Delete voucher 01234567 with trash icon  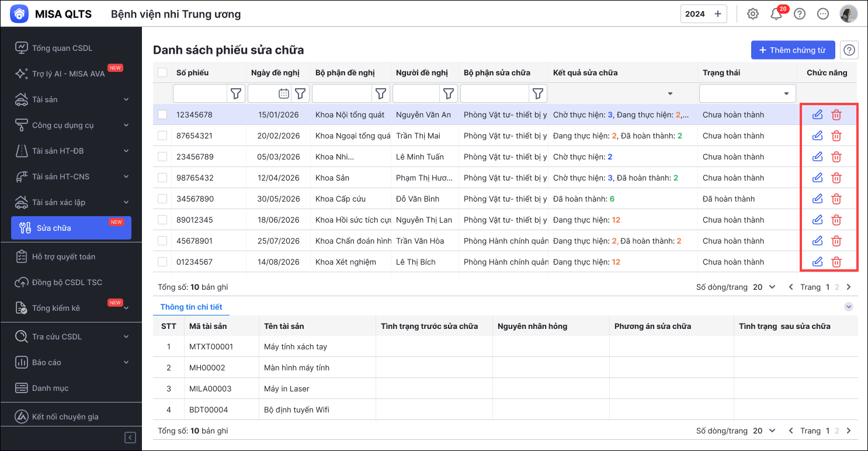coord(836,262)
